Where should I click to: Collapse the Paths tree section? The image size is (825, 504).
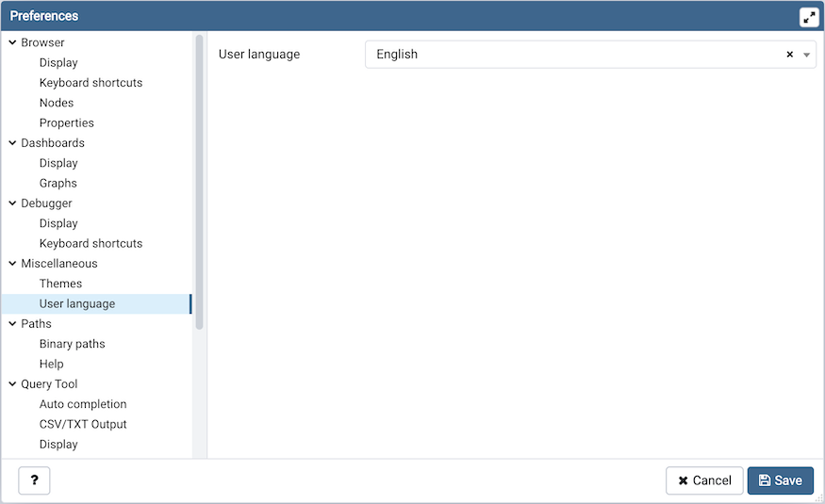click(x=12, y=324)
